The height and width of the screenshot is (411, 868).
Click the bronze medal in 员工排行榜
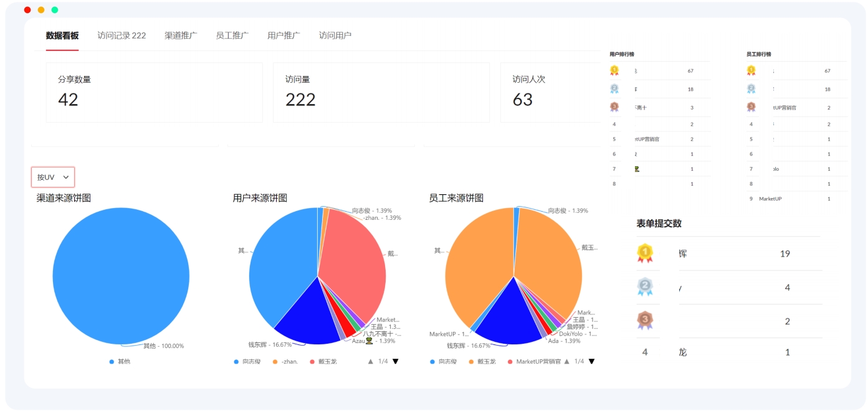tap(751, 107)
